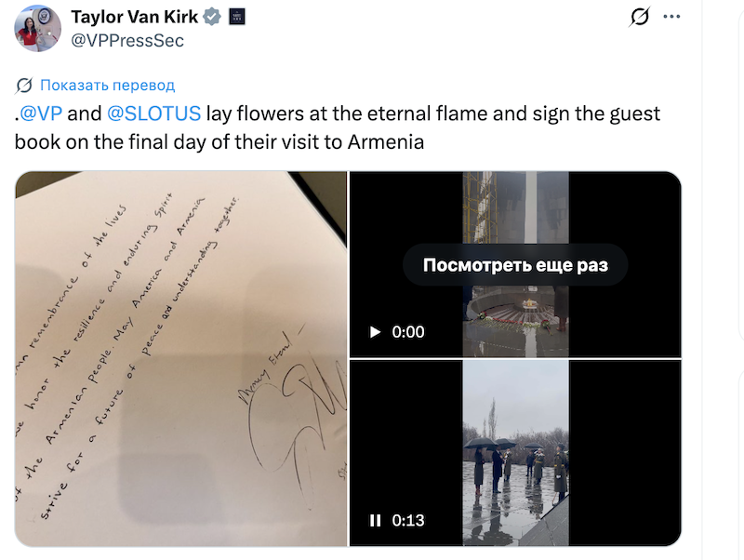
Task: Play the top video at 0:00
Action: (x=375, y=332)
